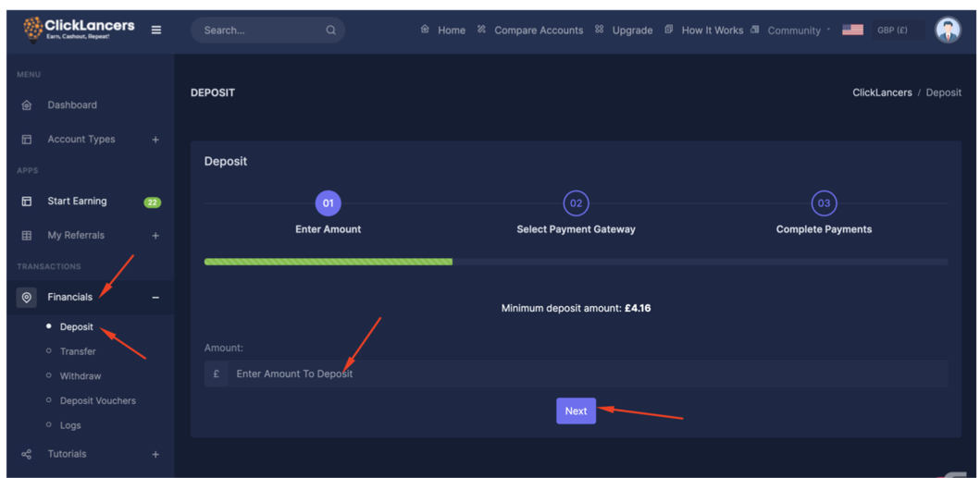Click the ClickLancers logo
Viewport: 980px width, 478px height.
[x=79, y=30]
